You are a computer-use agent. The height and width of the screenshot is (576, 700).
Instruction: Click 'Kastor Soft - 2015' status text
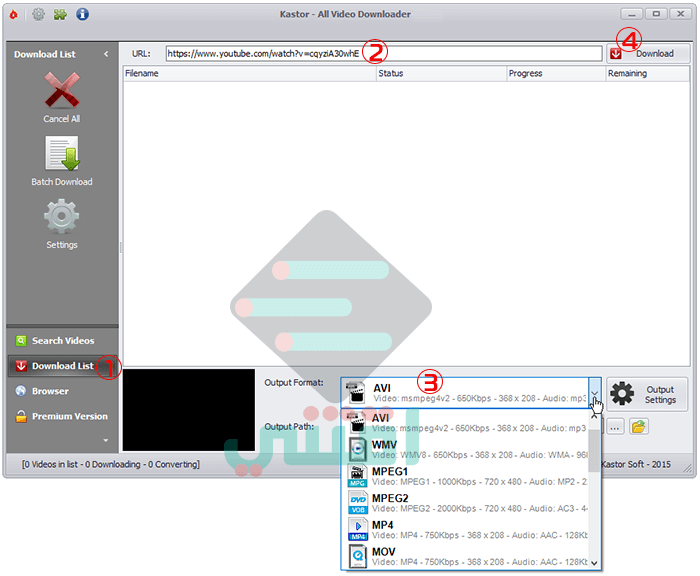click(636, 464)
